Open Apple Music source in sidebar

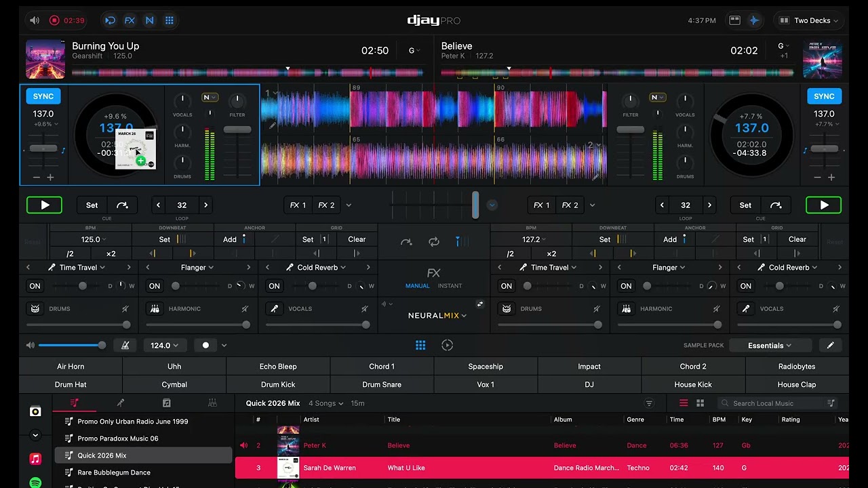[35, 459]
